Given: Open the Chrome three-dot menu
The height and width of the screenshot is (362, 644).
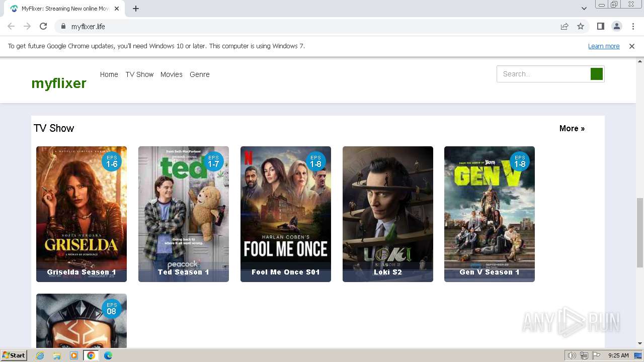Looking at the screenshot, I should click(x=632, y=26).
